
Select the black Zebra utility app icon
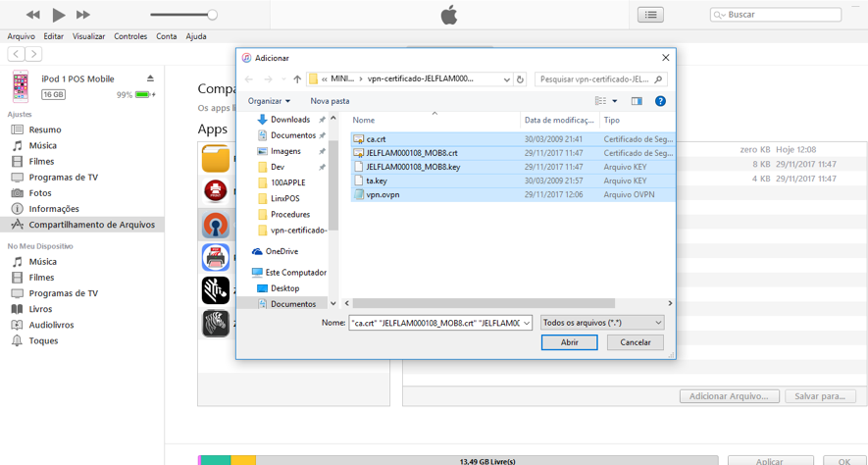click(216, 290)
